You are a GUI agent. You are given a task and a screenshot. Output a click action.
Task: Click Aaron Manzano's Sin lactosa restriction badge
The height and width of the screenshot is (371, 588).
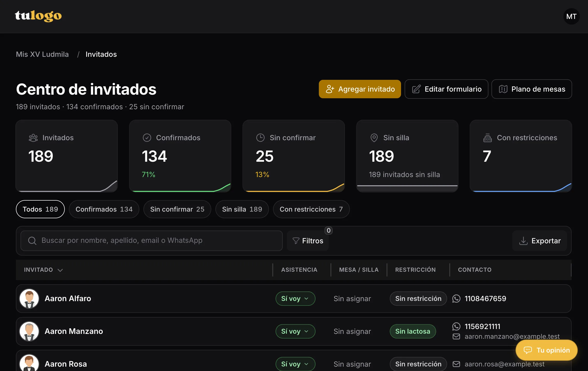click(413, 331)
